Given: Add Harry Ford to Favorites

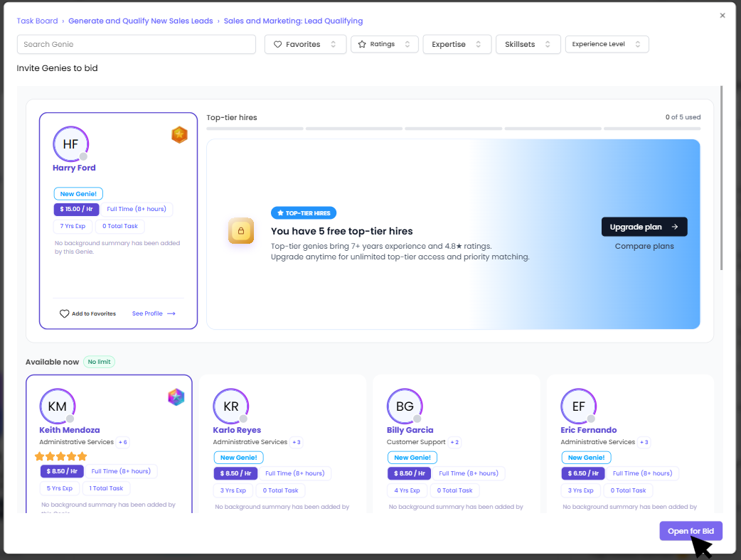Looking at the screenshot, I should pyautogui.click(x=88, y=313).
